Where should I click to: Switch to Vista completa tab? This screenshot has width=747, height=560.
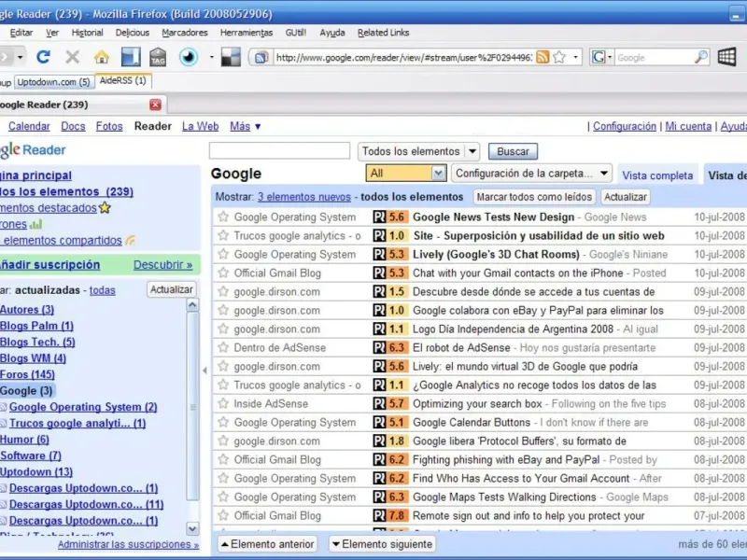coord(657,175)
